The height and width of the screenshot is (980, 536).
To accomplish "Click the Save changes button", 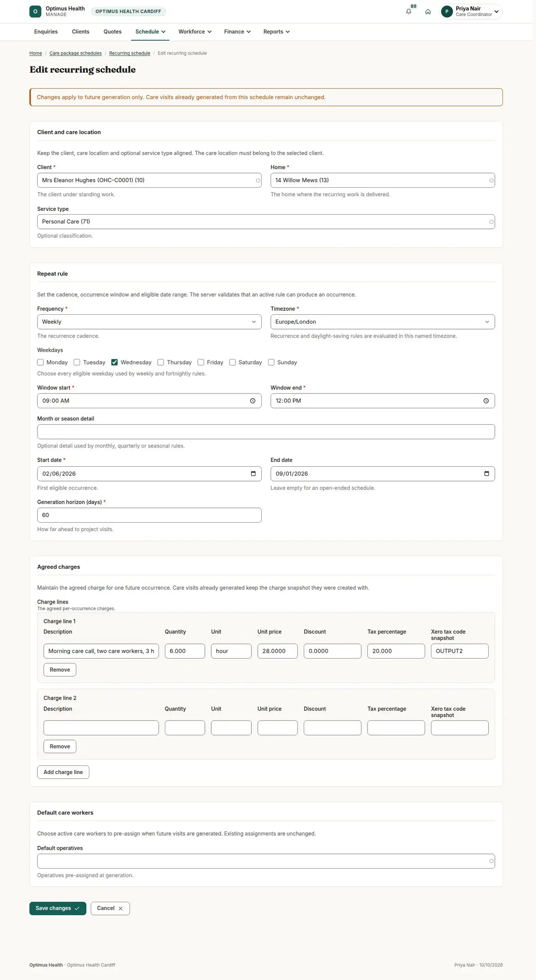I will [58, 908].
